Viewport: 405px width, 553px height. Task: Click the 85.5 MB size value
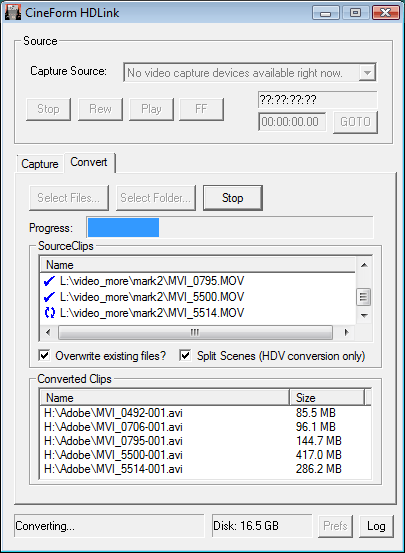[x=316, y=413]
